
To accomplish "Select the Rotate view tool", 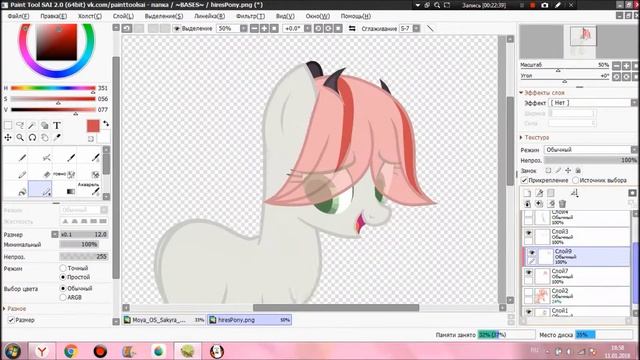I will point(32,138).
